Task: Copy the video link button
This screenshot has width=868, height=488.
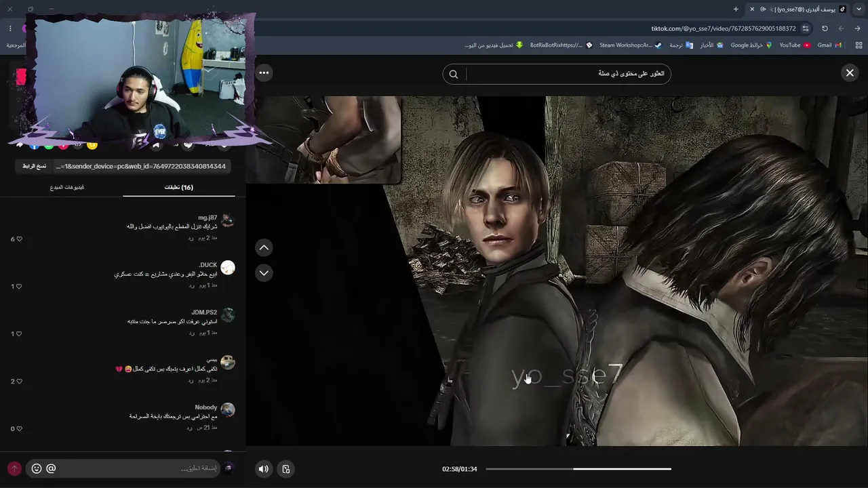Action: pyautogui.click(x=34, y=166)
